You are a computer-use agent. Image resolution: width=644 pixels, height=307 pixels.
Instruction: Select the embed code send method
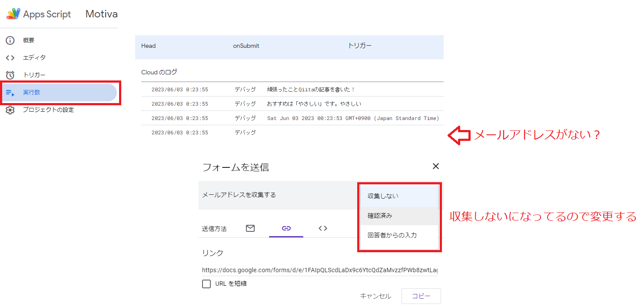click(x=323, y=228)
